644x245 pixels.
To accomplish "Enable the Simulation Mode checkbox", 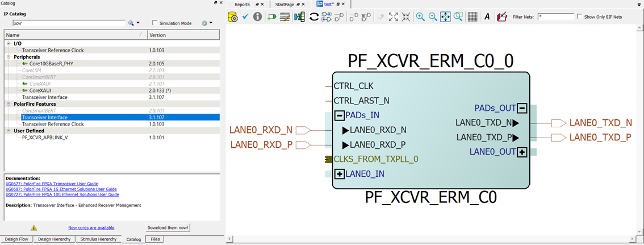I will point(155,23).
